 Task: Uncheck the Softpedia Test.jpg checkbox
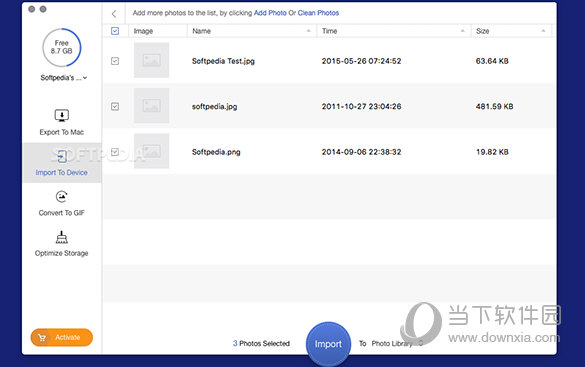pos(115,61)
